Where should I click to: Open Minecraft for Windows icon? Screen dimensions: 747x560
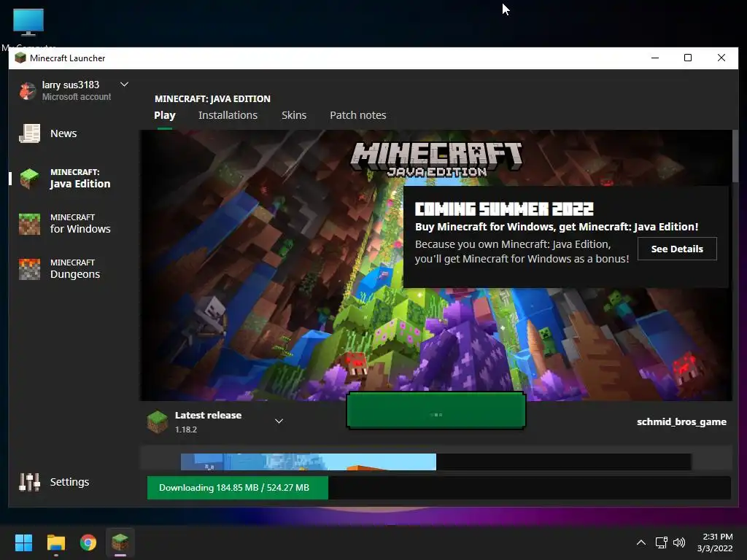[29, 224]
